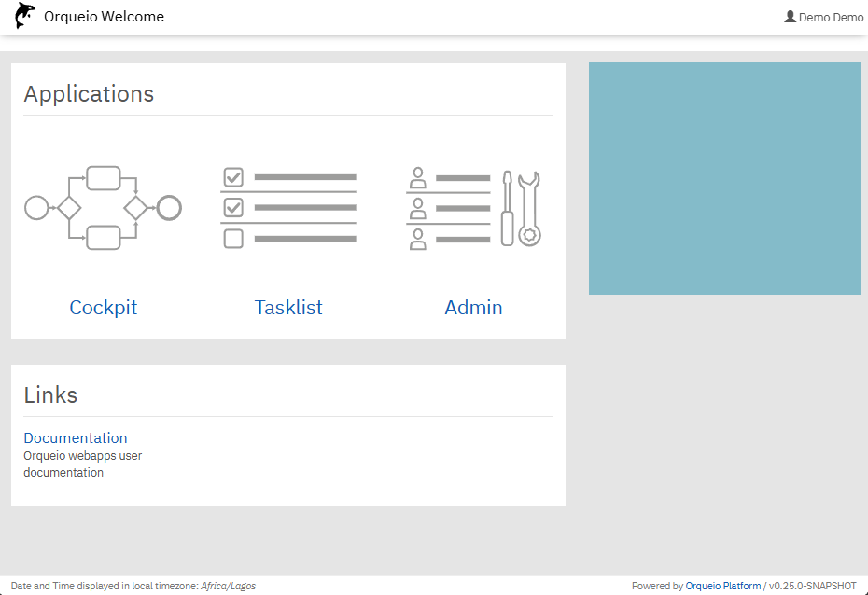The image size is (868, 595).
Task: Open the Cockpit process diagram icon
Action: (x=103, y=207)
